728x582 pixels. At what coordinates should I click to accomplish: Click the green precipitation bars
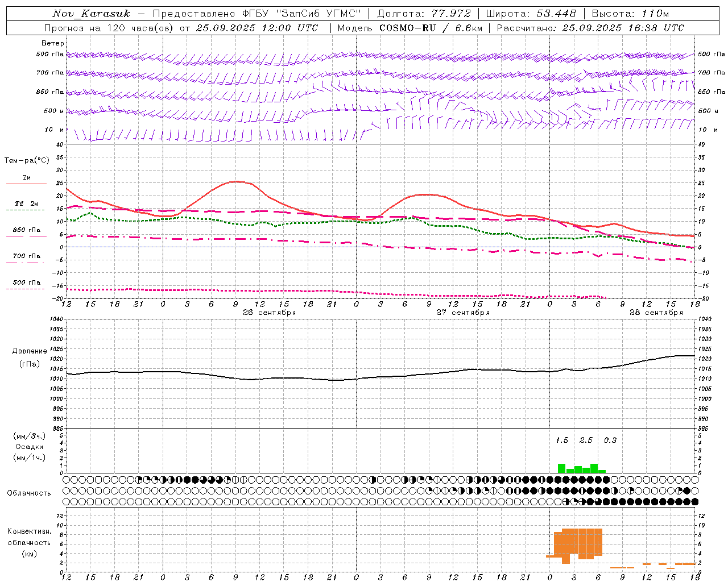pos(582,468)
